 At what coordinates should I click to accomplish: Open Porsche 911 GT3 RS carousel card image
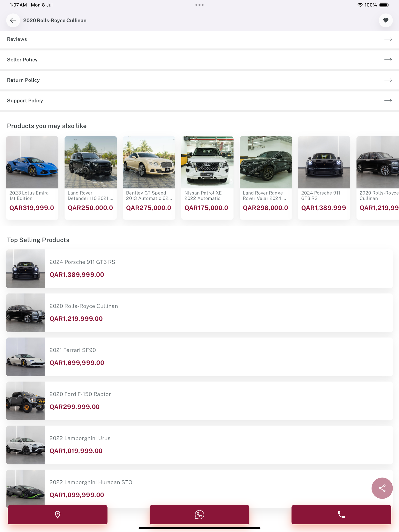point(324,162)
